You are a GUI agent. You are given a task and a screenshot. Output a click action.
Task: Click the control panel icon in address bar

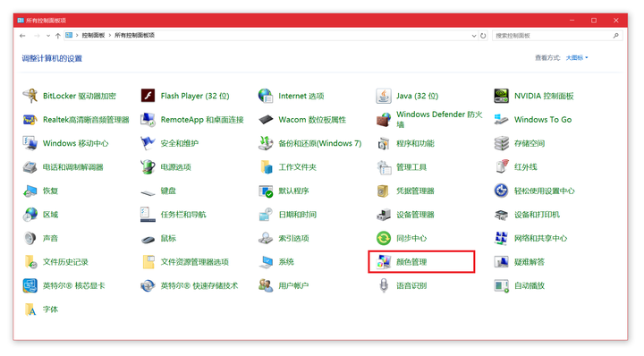tap(69, 35)
